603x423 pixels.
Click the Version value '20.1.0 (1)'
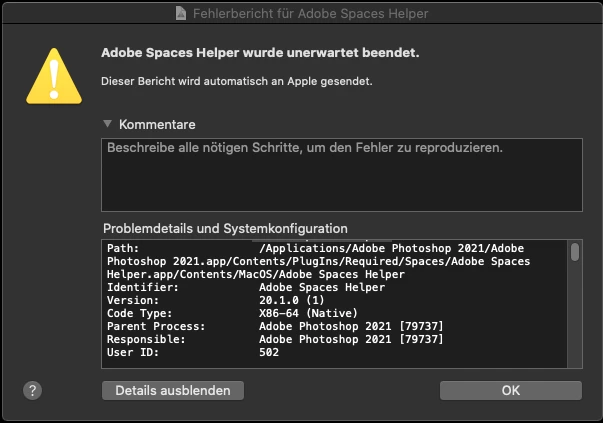coord(292,300)
